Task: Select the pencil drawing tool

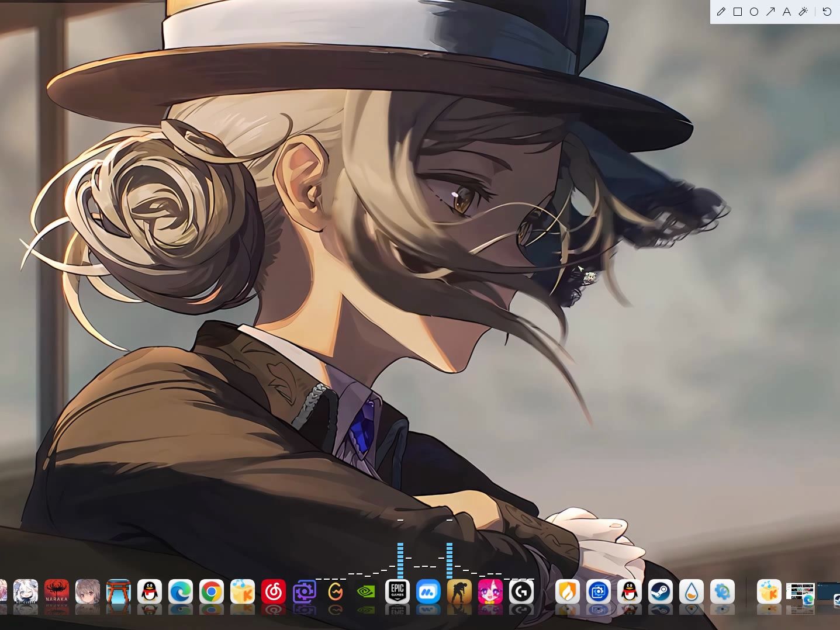Action: click(x=721, y=12)
